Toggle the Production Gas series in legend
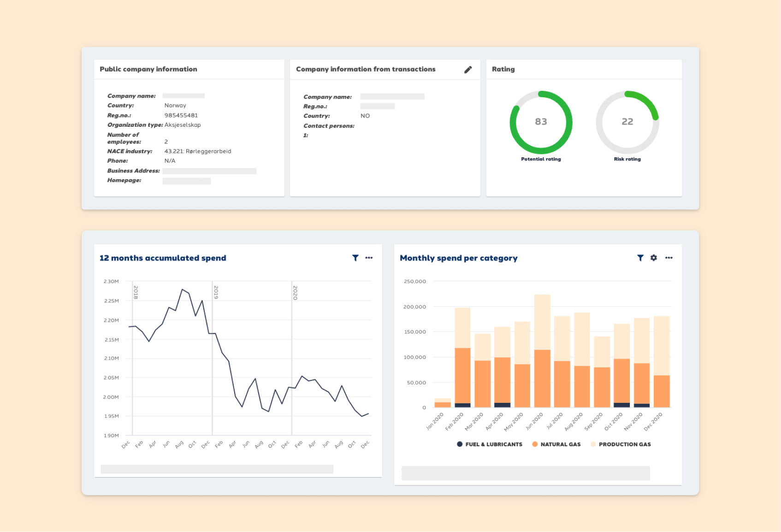Image resolution: width=781 pixels, height=532 pixels. coord(621,444)
